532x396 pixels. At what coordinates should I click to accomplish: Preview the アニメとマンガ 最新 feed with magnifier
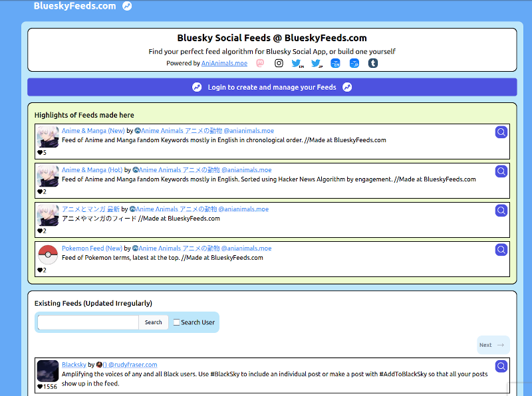pos(501,211)
